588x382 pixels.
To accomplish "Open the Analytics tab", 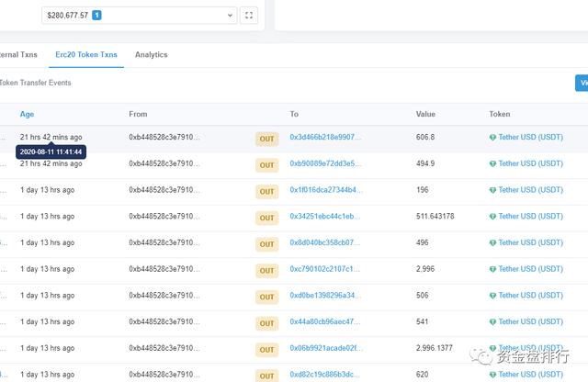I will click(x=152, y=55).
